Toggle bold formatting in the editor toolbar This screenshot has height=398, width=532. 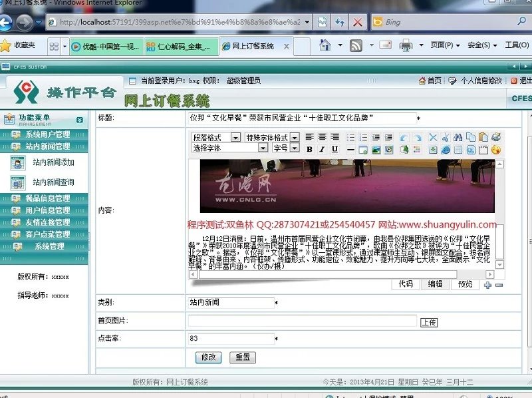(310, 149)
